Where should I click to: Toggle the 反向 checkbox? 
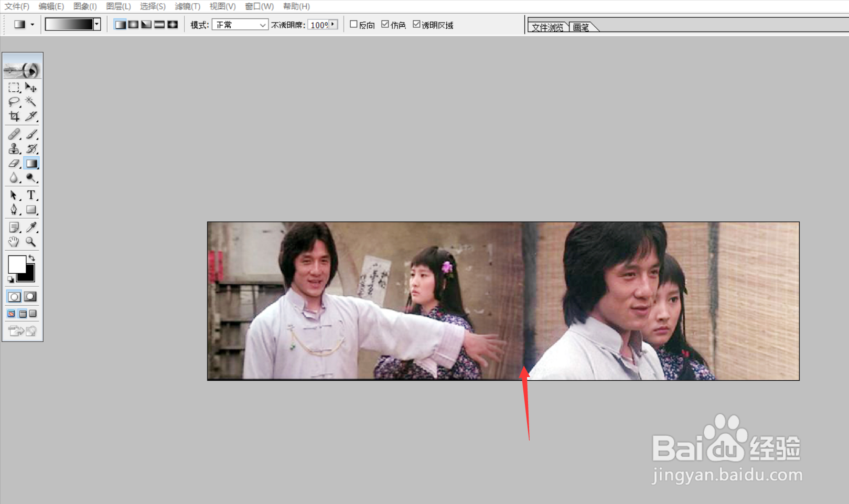coord(353,24)
